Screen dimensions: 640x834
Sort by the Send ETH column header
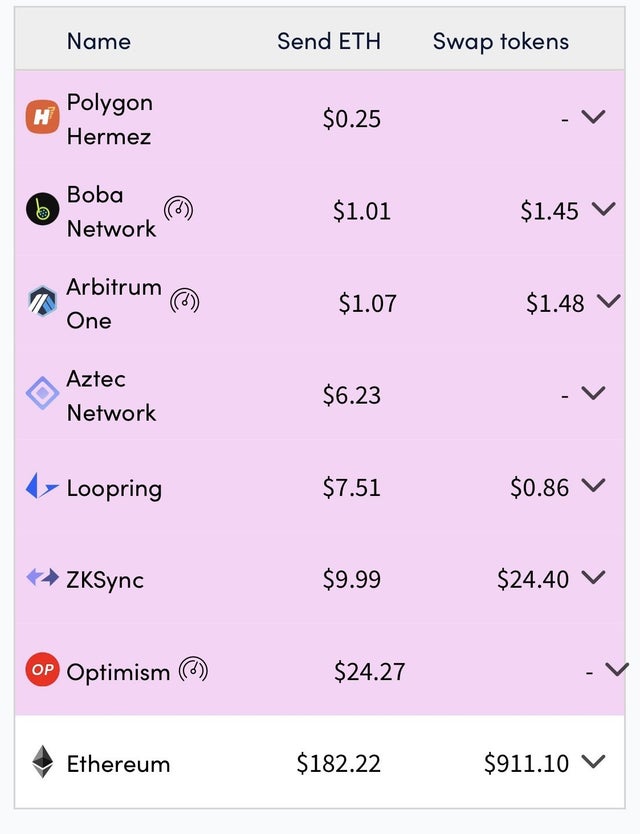pos(329,41)
